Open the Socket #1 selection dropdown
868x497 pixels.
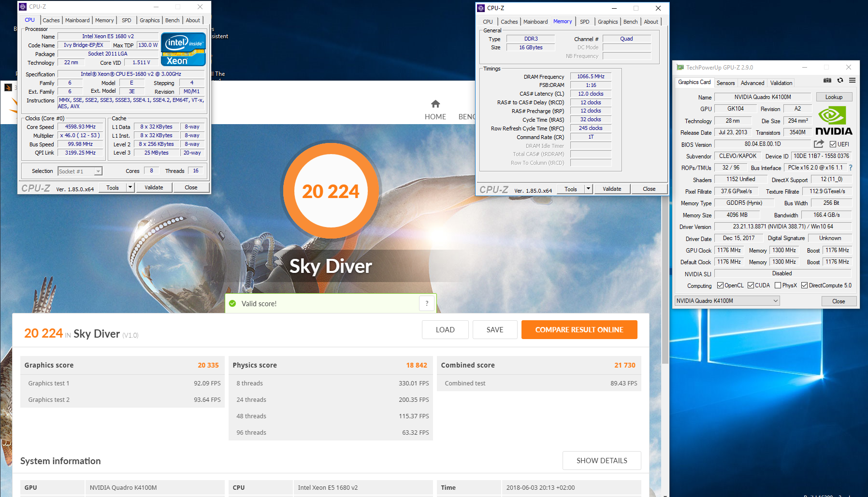(x=80, y=171)
